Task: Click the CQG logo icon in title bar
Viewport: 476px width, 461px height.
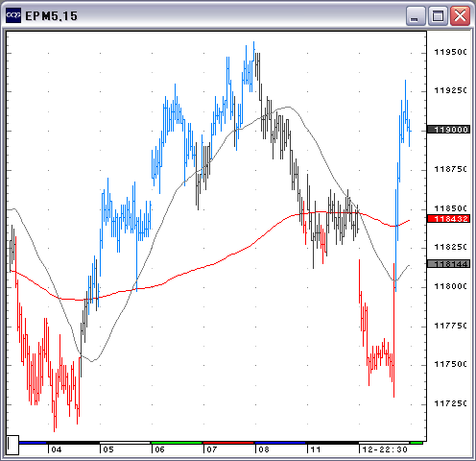Action: point(13,15)
